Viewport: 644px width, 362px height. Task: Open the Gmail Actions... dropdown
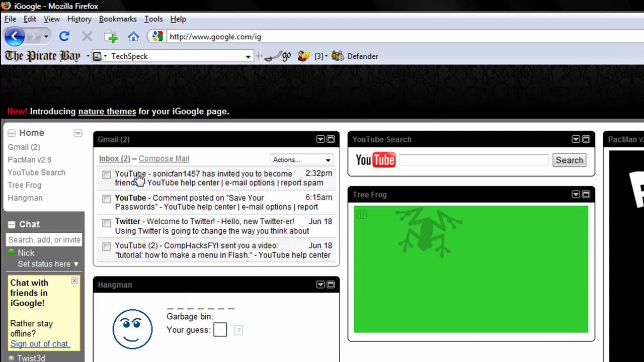(302, 159)
